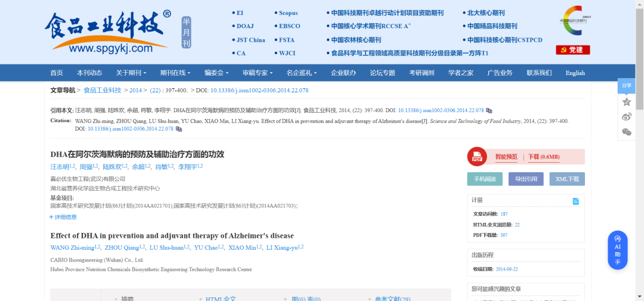Click the star favorite icon in share sidebar

(x=626, y=102)
